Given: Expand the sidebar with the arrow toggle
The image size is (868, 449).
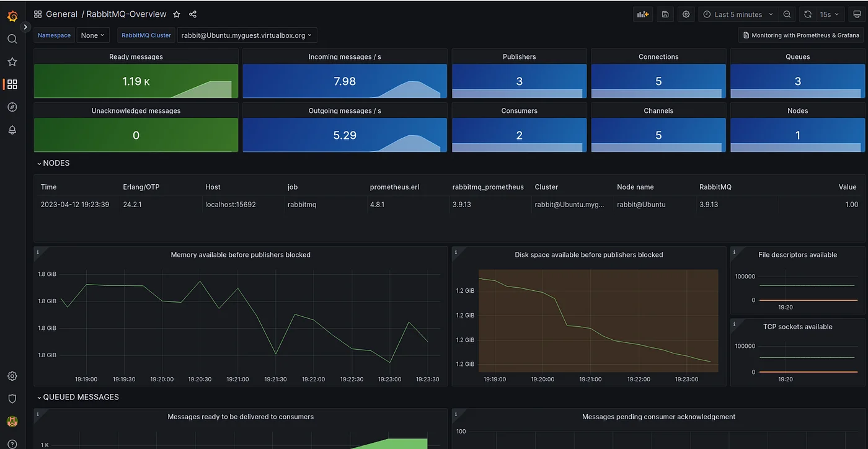Looking at the screenshot, I should 25,27.
